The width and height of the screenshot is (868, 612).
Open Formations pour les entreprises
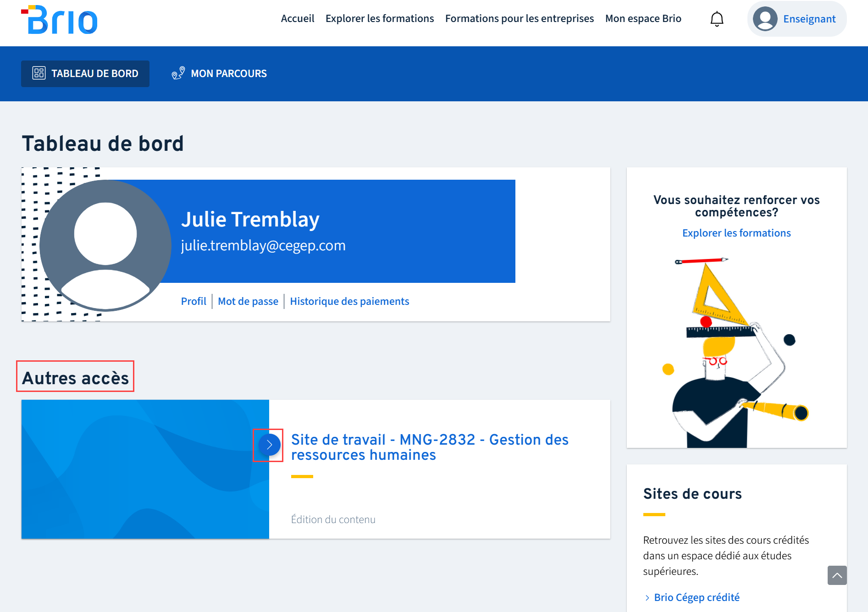520,18
